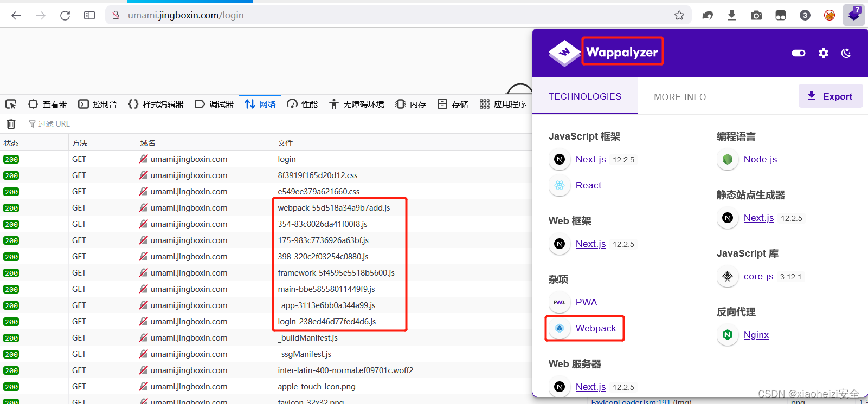Open the 样式编辑器 tab
The width and height of the screenshot is (868, 404).
(x=156, y=104)
